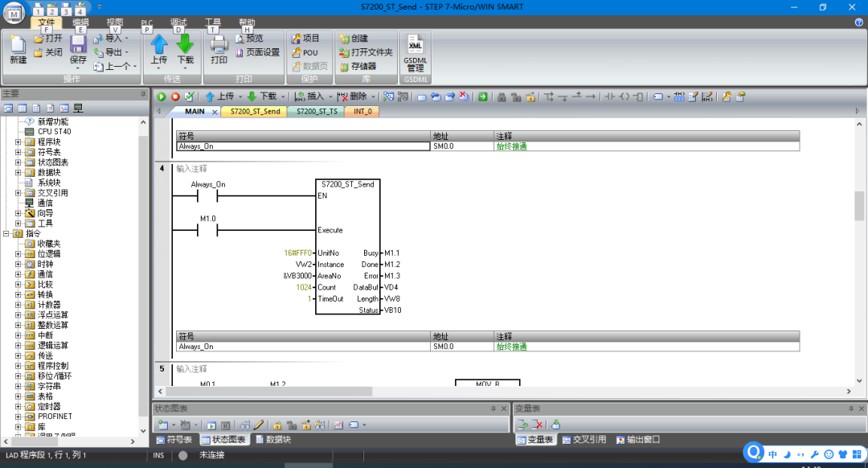Expand the 符号表 tree node
The height and width of the screenshot is (468, 868).
18,152
